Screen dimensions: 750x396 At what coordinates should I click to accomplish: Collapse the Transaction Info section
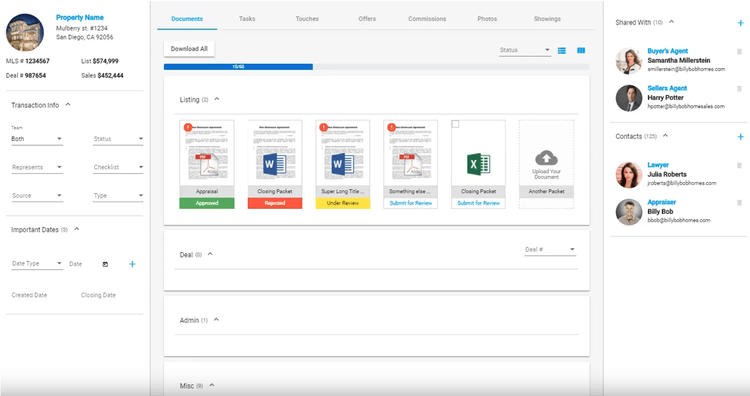pos(68,105)
